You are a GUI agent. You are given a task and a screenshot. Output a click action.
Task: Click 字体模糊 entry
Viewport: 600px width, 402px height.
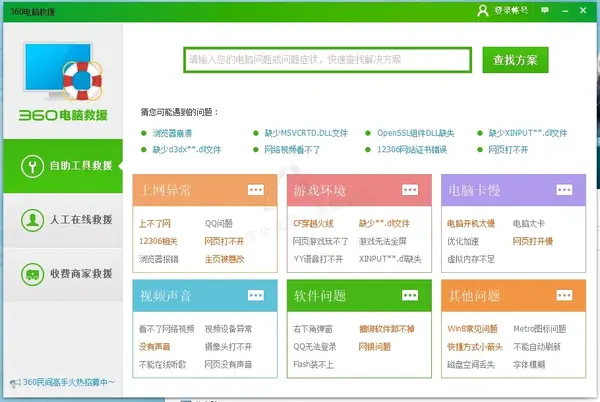(x=529, y=365)
